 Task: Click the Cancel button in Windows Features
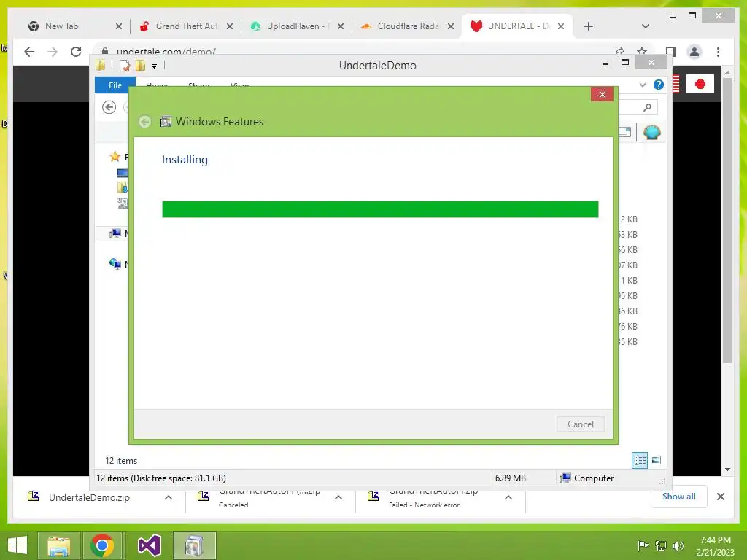580,424
